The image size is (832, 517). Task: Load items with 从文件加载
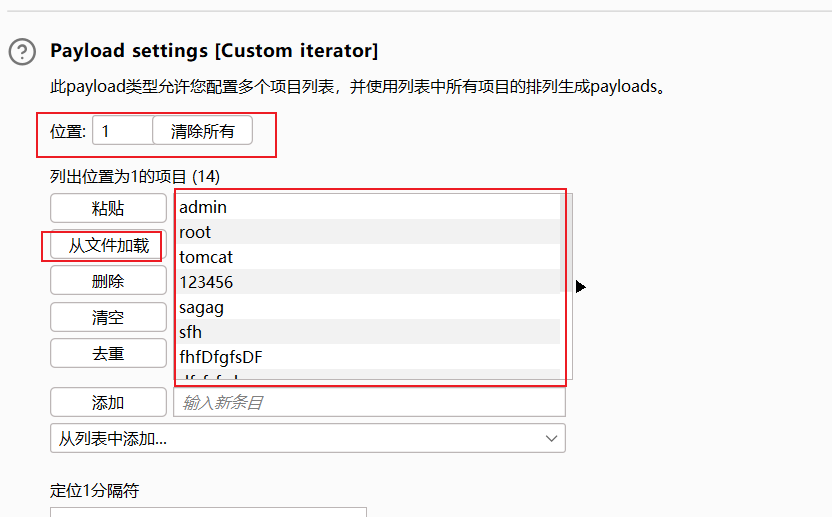[108, 246]
